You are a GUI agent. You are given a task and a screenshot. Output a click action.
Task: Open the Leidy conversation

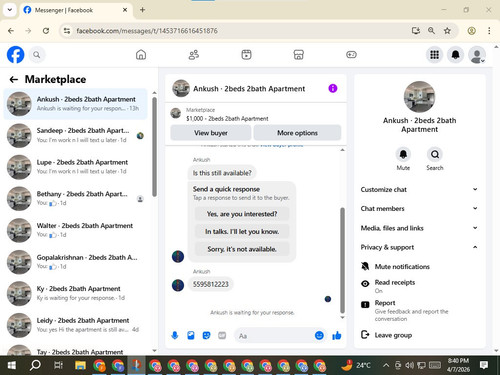pyautogui.click(x=75, y=325)
